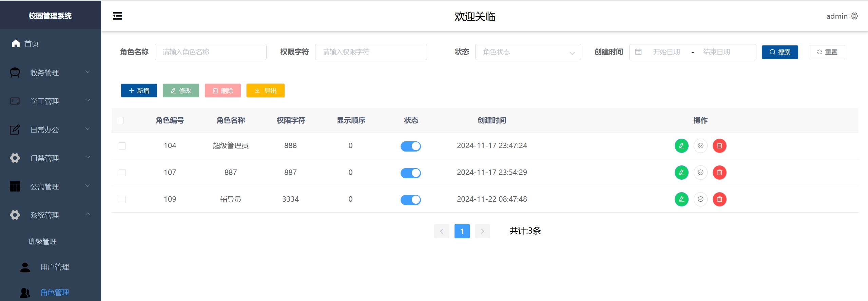The width and height of the screenshot is (868, 301).
Task: Collapse the sidebar with the hamburger icon
Action: (x=117, y=16)
